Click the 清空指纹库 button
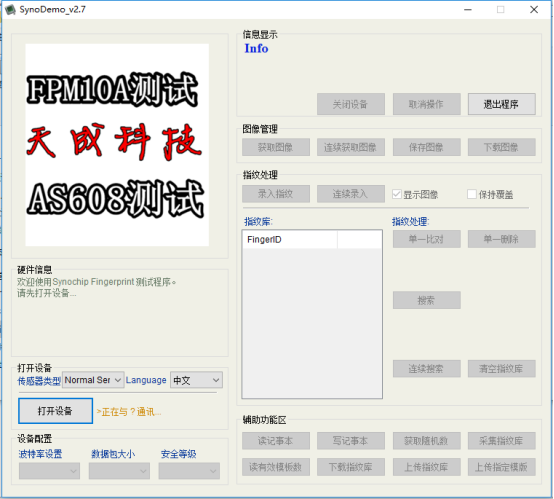The height and width of the screenshot is (499, 554). 502,369
